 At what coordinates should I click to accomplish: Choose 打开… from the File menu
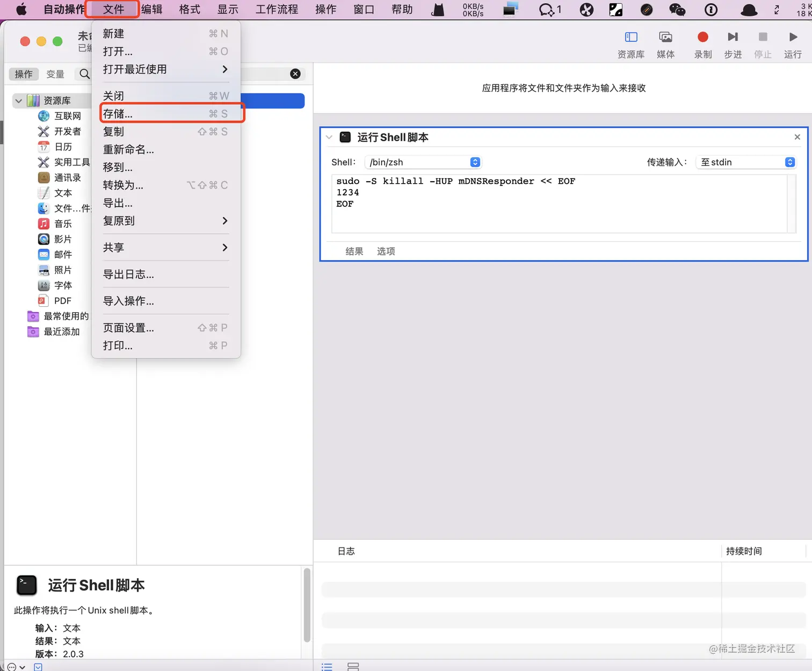tap(166, 52)
